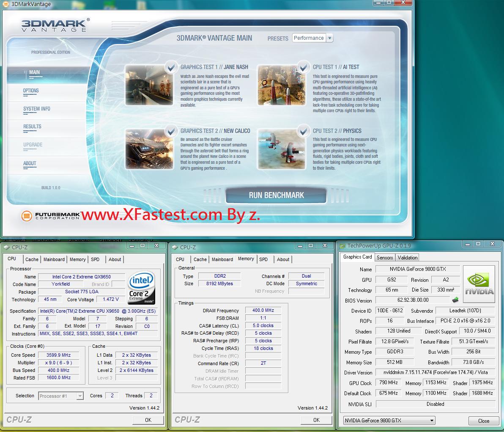The height and width of the screenshot is (432, 504).
Task: Click the Close button in GPU-Z
Action: pyautogui.click(x=483, y=421)
